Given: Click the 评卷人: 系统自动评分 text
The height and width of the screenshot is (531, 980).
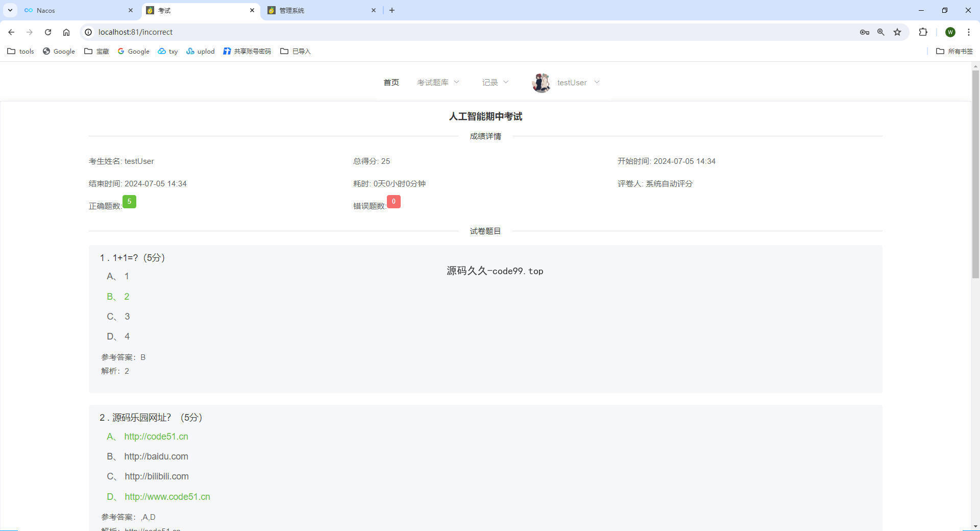Looking at the screenshot, I should pyautogui.click(x=655, y=184).
